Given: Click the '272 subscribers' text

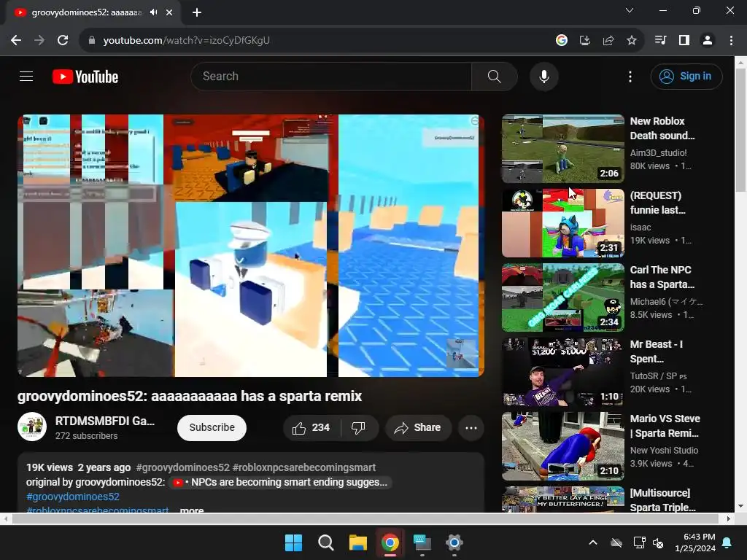Looking at the screenshot, I should 86,436.
